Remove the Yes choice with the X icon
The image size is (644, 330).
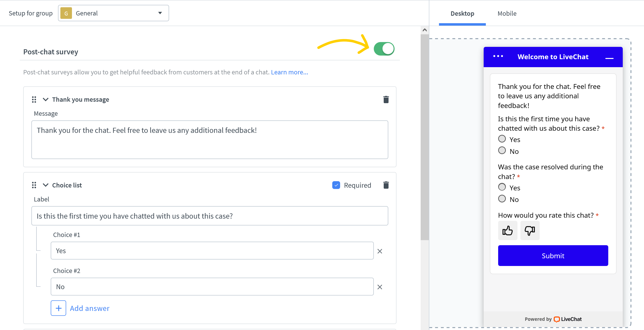[380, 251]
